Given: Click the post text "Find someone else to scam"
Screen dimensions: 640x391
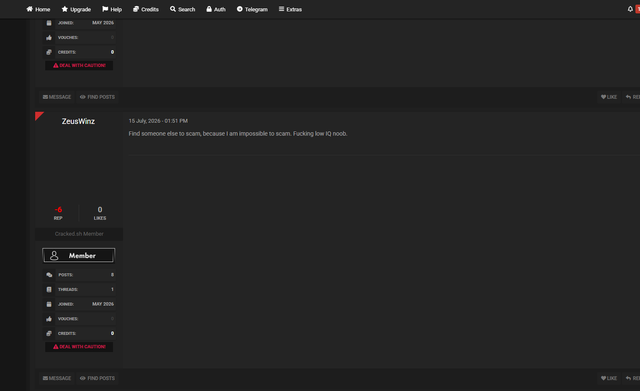Looking at the screenshot, I should tap(164, 133).
